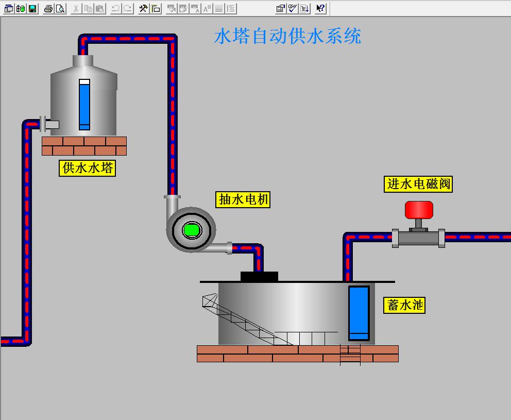The height and width of the screenshot is (420, 511).
Task: Click the window layout icon beside the toolbox
Action: [156, 8]
